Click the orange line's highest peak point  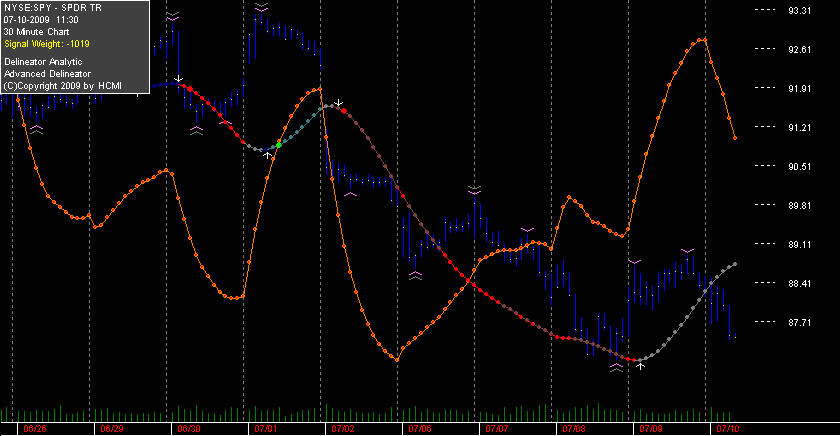[x=704, y=40]
